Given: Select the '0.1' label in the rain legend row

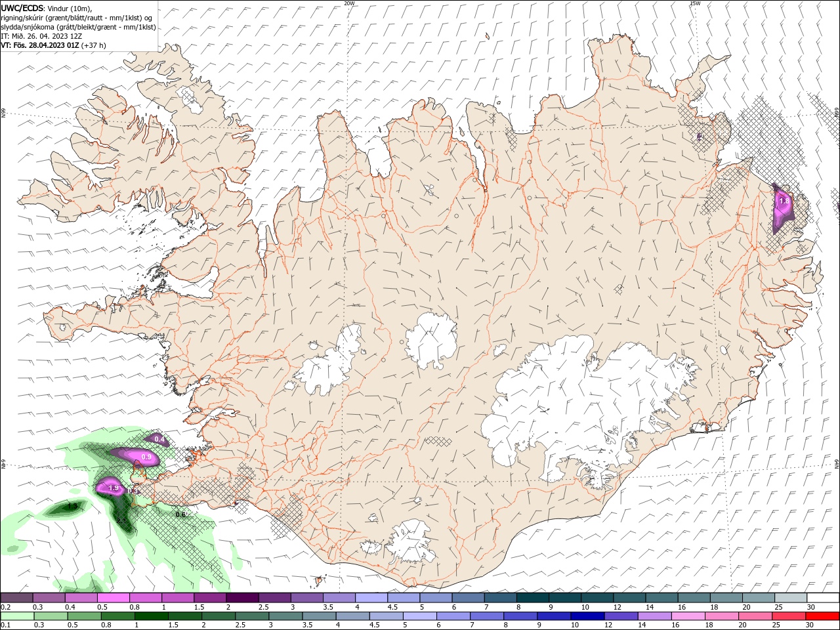Looking at the screenshot, I should point(5,625).
